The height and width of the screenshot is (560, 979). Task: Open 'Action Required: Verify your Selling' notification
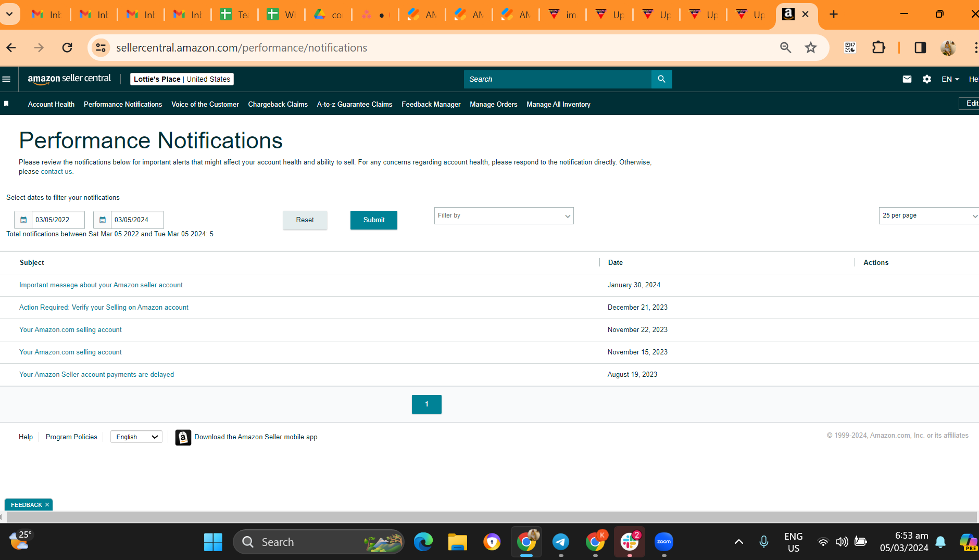pyautogui.click(x=104, y=308)
